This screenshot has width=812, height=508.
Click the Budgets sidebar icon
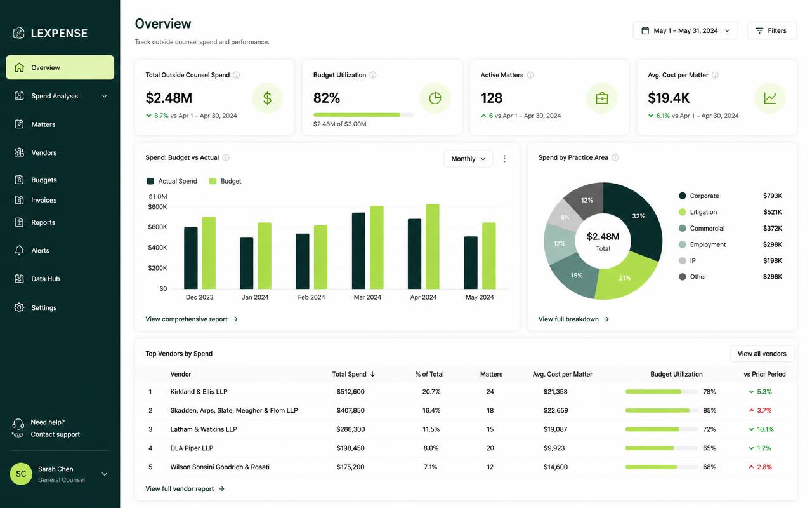(x=19, y=180)
